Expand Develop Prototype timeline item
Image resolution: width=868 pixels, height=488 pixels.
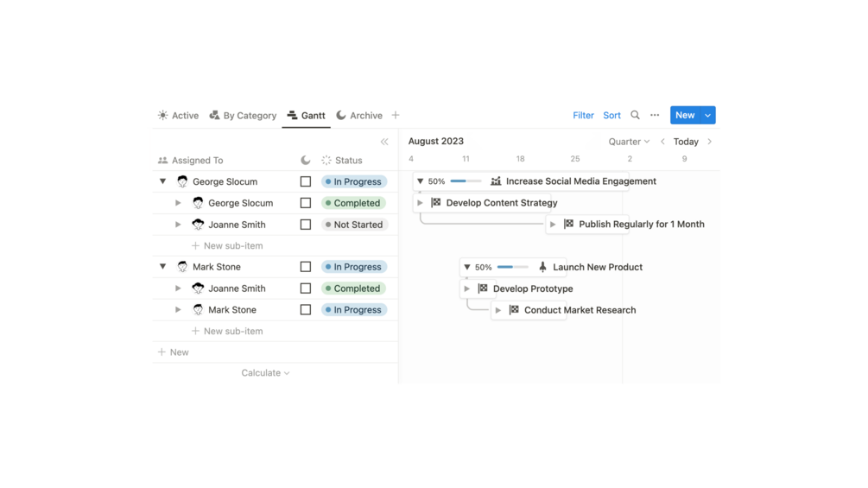click(x=466, y=288)
